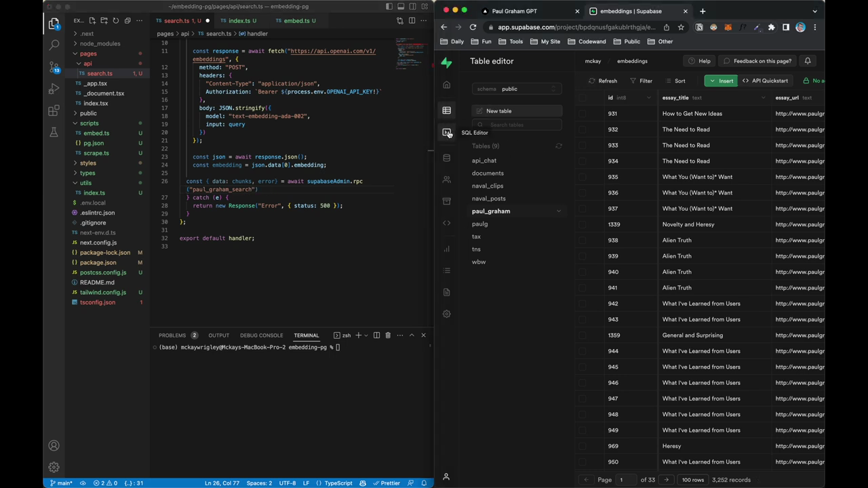Open Accounts icon in VS Code activity bar

click(54, 445)
